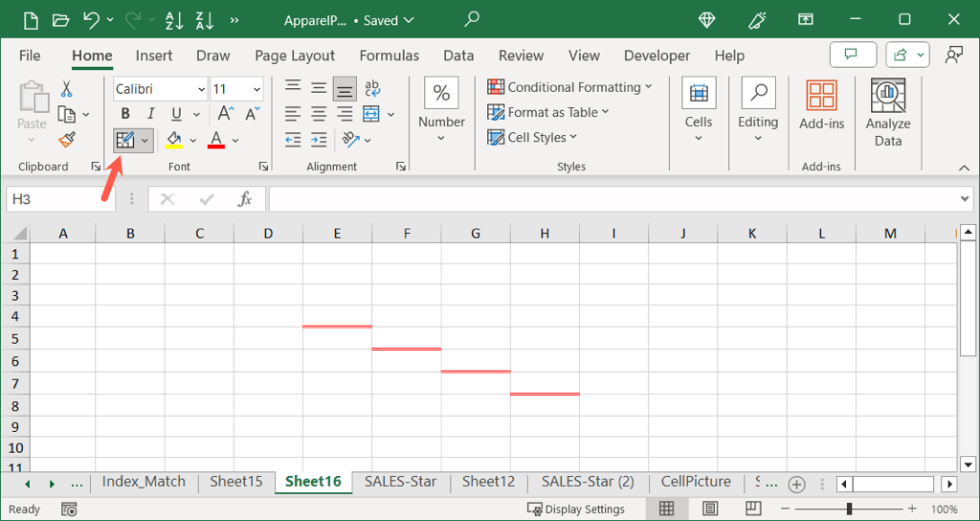Click the Cut scissors icon

pyautogui.click(x=66, y=89)
